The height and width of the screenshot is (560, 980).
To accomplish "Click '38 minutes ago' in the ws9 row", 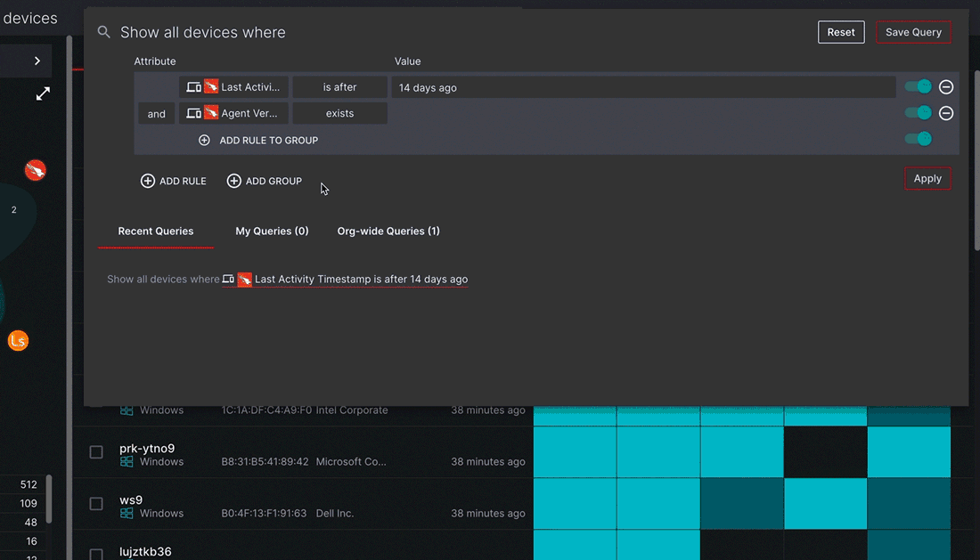I will [x=488, y=513].
